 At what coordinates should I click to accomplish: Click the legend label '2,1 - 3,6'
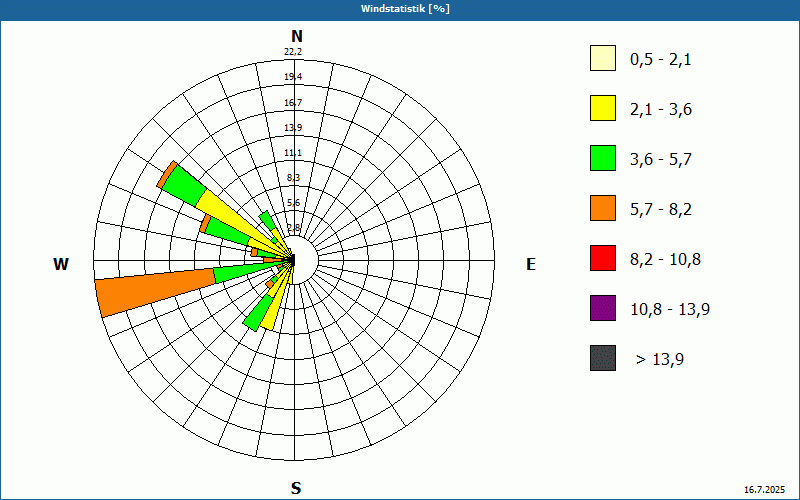pos(661,110)
